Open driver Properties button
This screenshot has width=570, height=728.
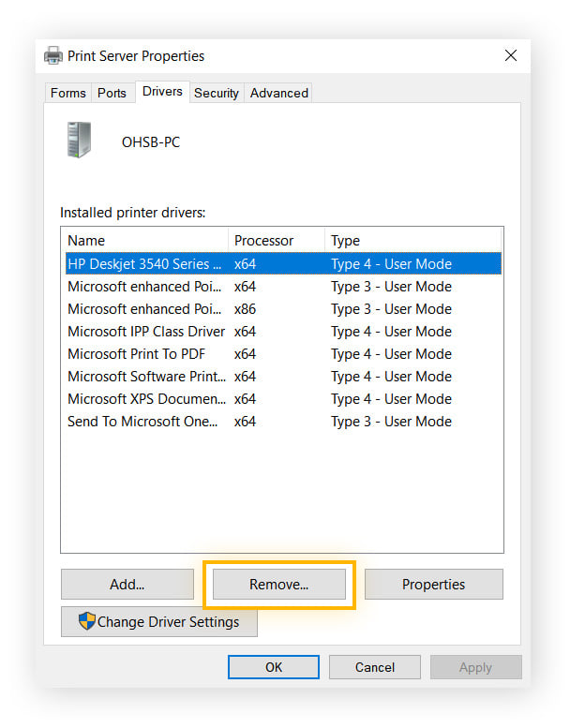click(x=433, y=585)
